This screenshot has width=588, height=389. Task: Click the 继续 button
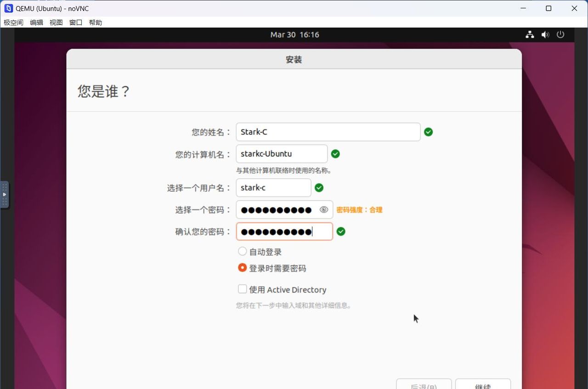[x=483, y=384]
